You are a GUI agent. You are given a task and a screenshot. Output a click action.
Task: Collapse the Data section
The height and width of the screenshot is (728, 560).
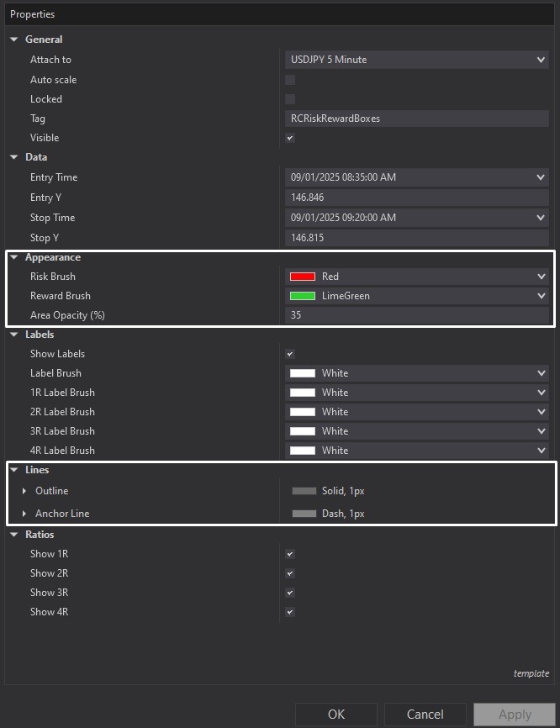pos(13,157)
